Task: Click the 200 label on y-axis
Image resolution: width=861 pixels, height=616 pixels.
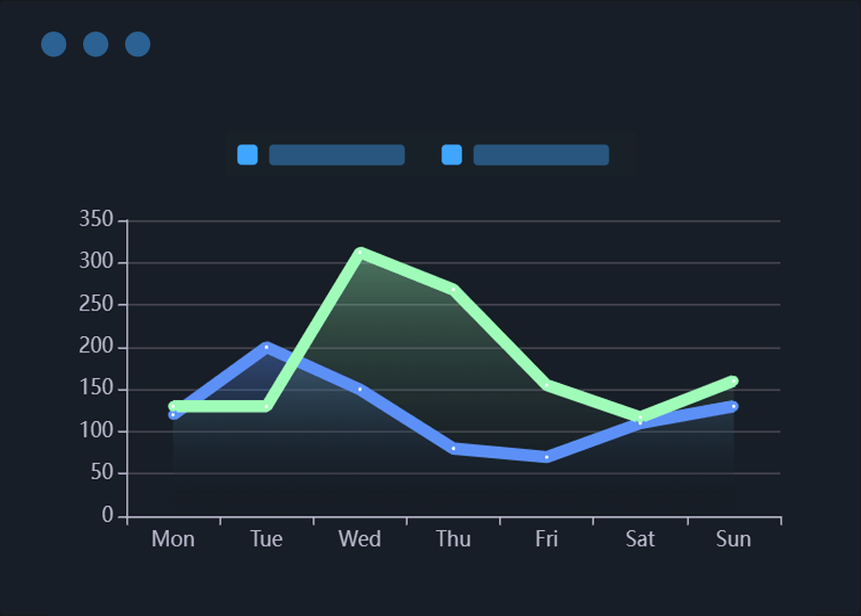Action: (x=98, y=347)
